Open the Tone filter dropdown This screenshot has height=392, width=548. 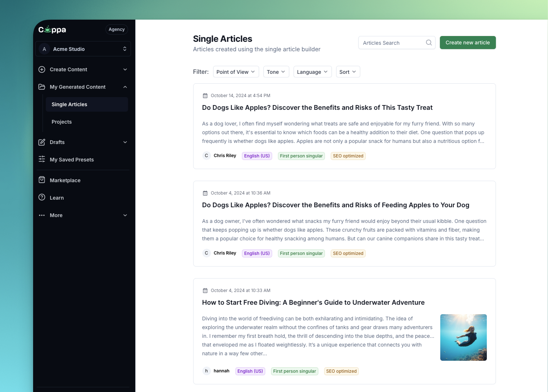276,72
